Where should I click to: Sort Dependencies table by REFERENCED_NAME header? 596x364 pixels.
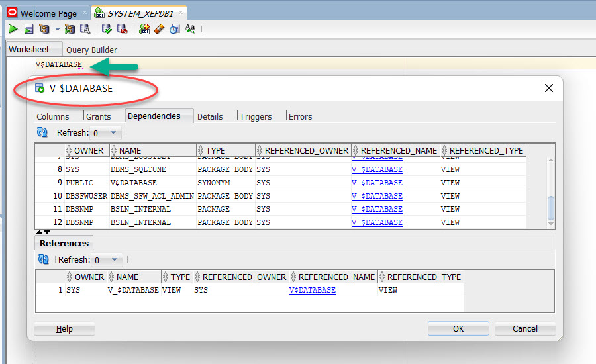tap(396, 150)
